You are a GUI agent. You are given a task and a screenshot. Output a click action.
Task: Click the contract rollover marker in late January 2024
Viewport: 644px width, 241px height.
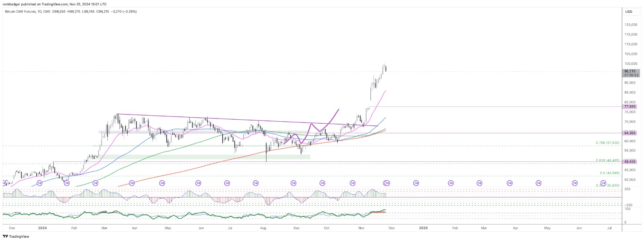[67, 183]
